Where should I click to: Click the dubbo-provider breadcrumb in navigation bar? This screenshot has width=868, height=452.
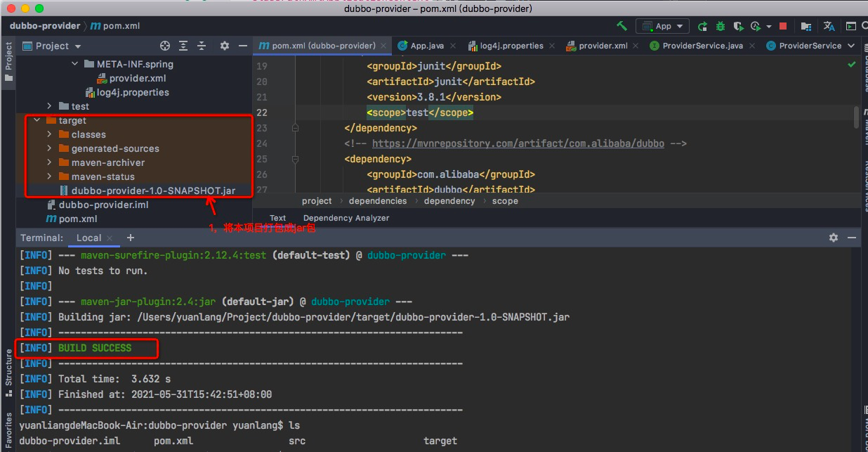(x=45, y=26)
